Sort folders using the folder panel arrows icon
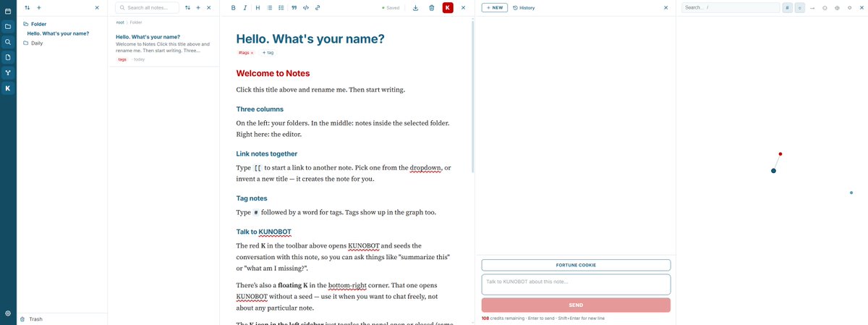Viewport: 868px width, 325px height. pos(27,7)
